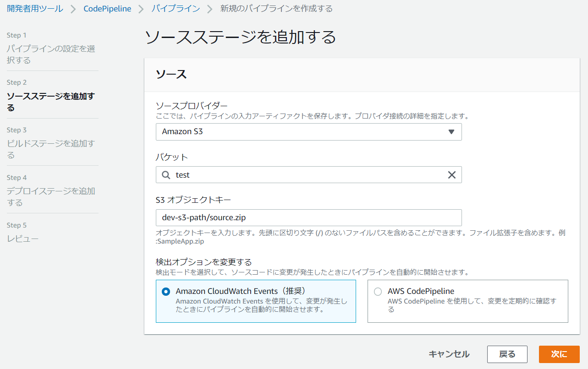
Task: Click the page title ソースステージを追加する
Action: coord(241,37)
